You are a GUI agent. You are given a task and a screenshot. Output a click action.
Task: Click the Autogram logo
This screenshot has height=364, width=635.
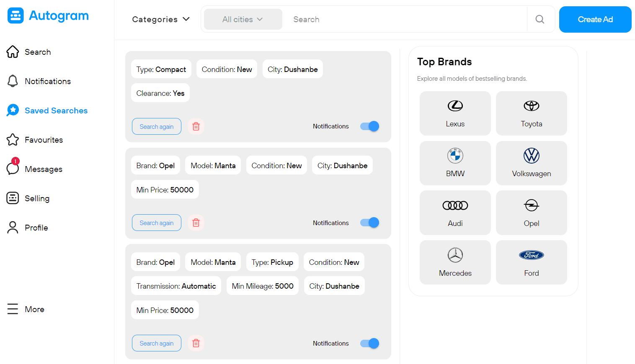coord(48,16)
